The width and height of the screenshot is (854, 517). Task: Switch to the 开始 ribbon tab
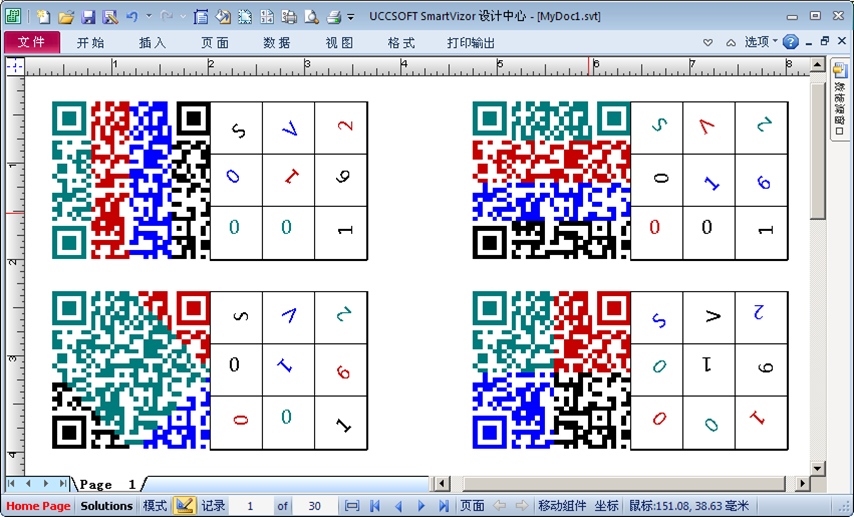click(x=90, y=42)
